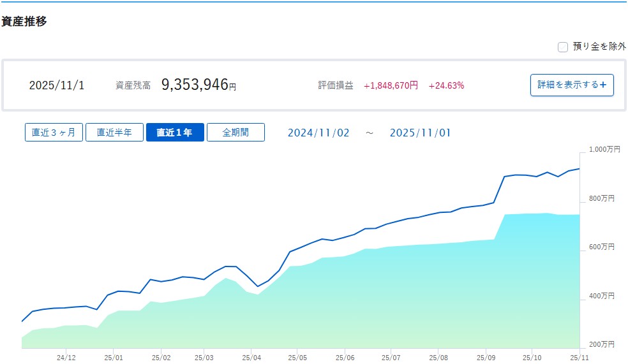Click the 資産推移 section heading
Image resolution: width=628 pixels, height=364 pixels.
(x=24, y=21)
